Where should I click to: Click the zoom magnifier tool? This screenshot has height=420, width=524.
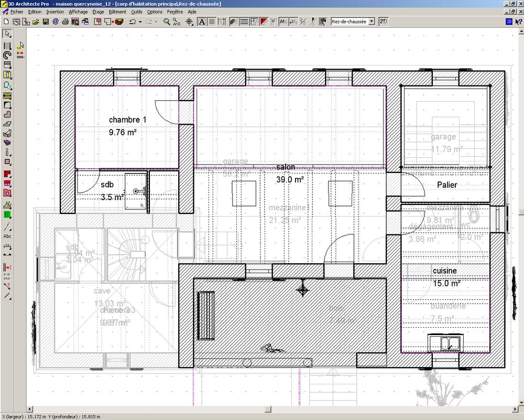click(x=167, y=21)
